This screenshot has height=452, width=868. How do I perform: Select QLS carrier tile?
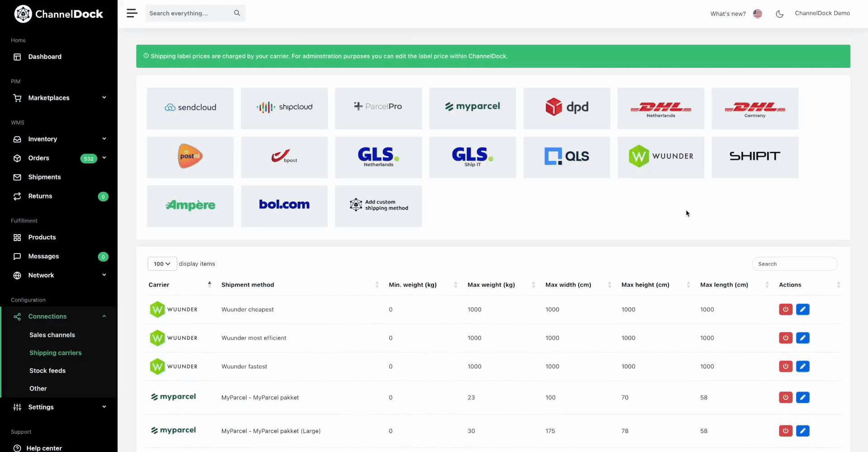point(567,157)
